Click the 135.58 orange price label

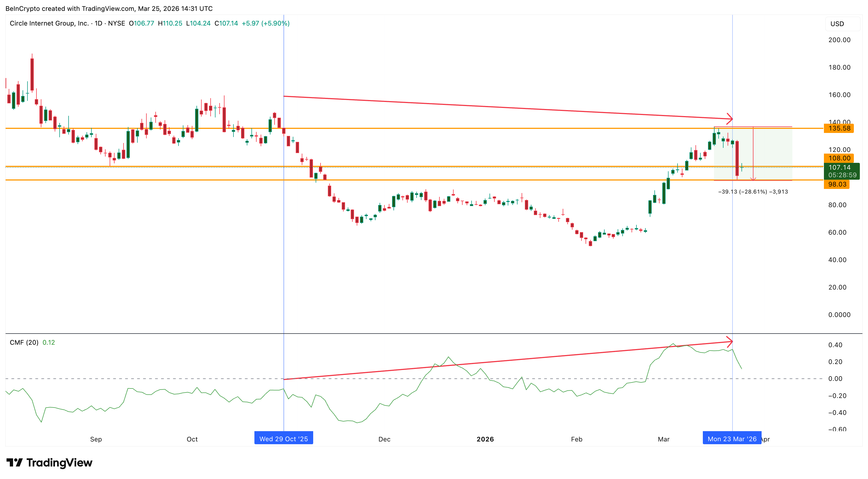coord(839,128)
